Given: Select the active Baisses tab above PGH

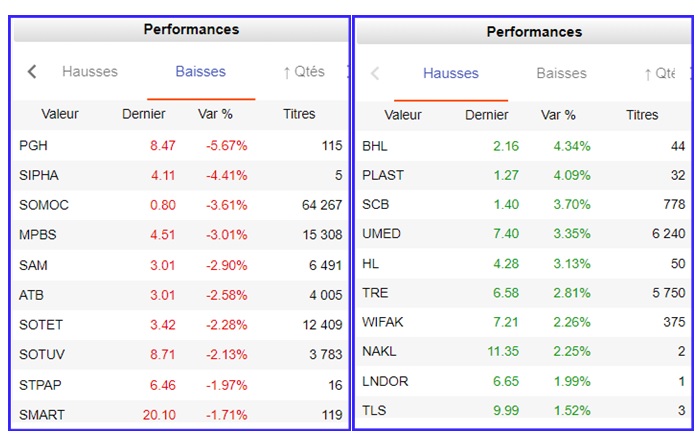Looking at the screenshot, I should pyautogui.click(x=200, y=72).
